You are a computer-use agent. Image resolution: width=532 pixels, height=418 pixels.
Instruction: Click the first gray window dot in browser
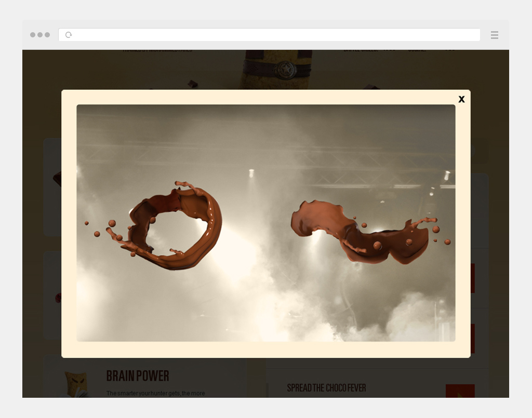click(x=33, y=35)
